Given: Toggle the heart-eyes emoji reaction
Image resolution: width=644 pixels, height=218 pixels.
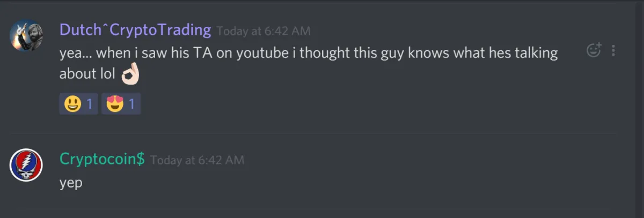Looking at the screenshot, I should (121, 104).
